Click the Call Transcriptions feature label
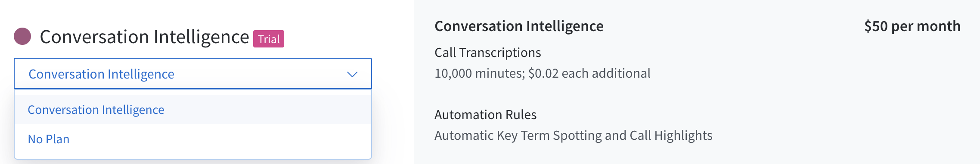980x164 pixels. pyautogui.click(x=488, y=53)
